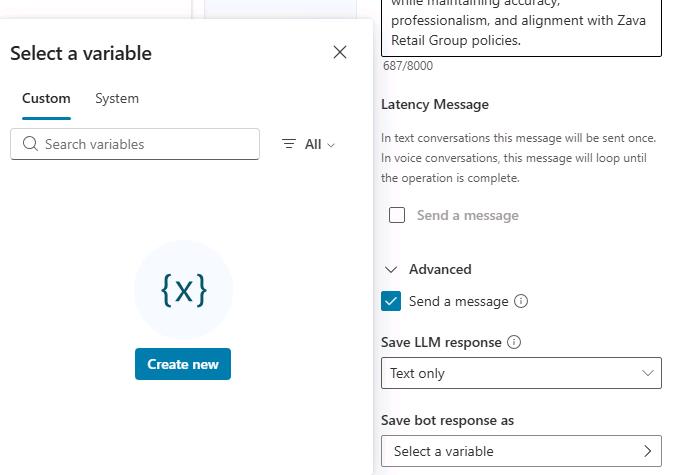Viewport: 673px width, 475px height.
Task: Click into the Search variables field
Action: click(x=135, y=144)
